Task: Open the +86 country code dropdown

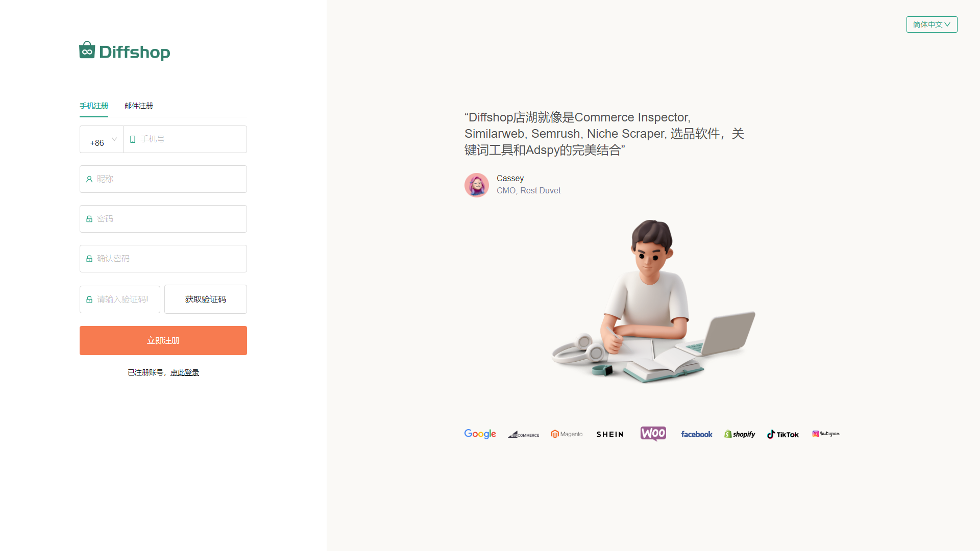Action: [102, 139]
